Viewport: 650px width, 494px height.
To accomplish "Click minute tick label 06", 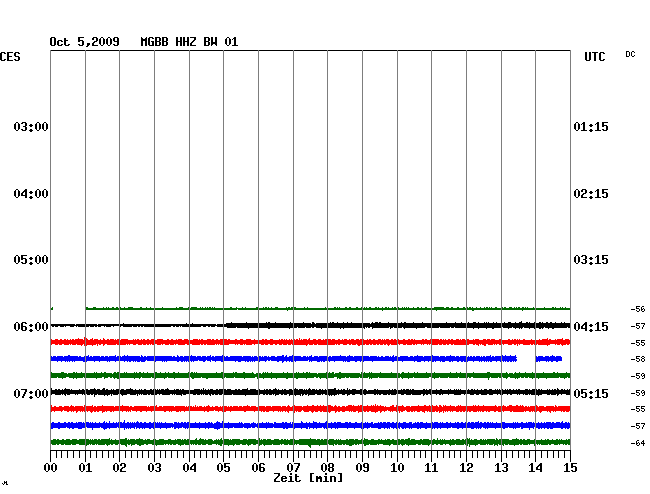I will pos(258,468).
